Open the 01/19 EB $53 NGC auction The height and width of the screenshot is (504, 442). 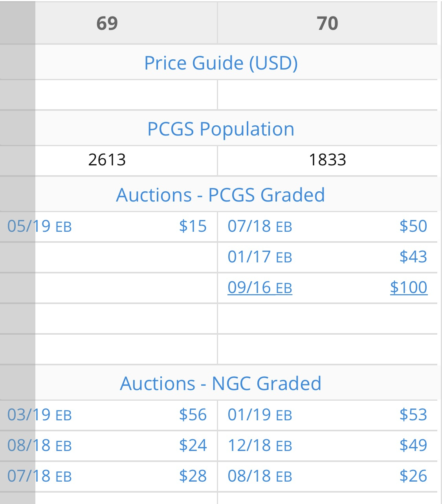[327, 415]
